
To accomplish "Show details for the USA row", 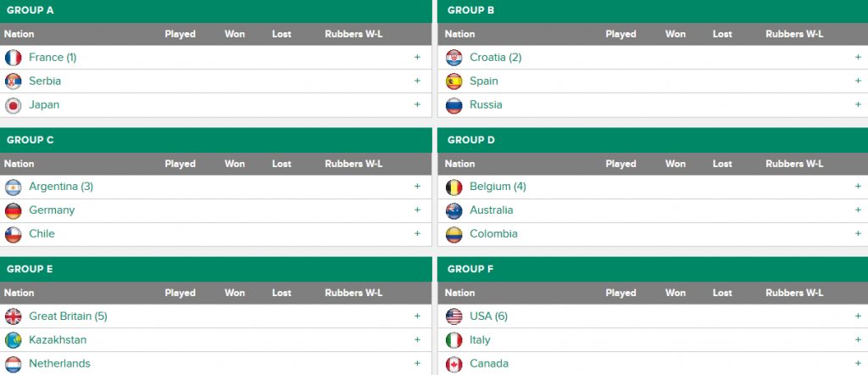I will pos(858,316).
